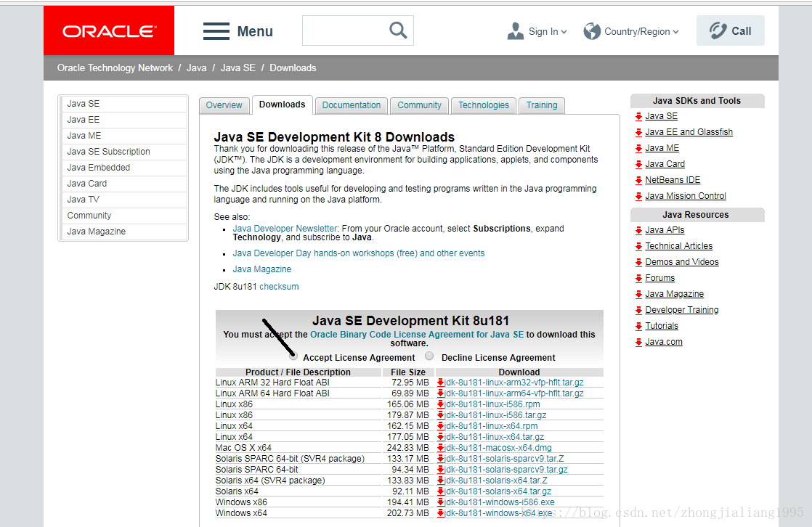Click download icon for jdk-8u181-macosx-x64.dmg
812x527 pixels.
click(x=441, y=448)
